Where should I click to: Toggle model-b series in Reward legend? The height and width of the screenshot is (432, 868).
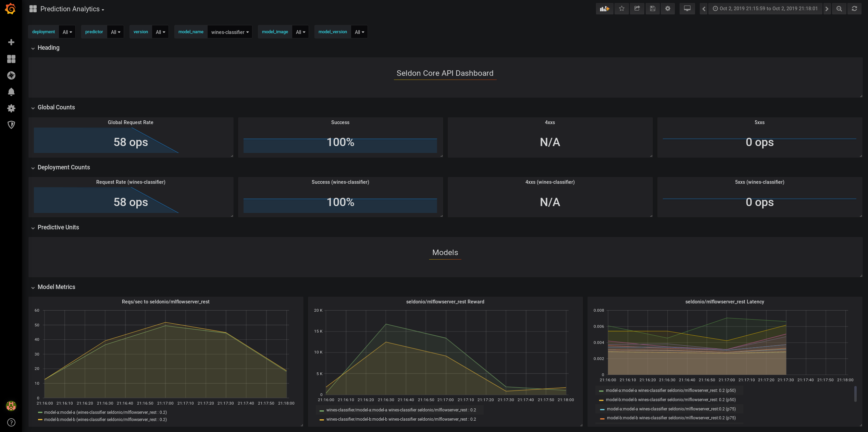pos(401,419)
